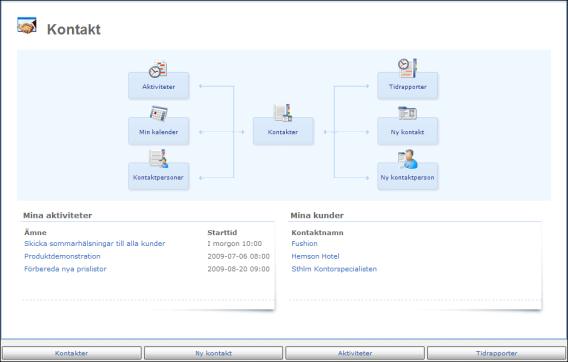Open the Ny kontaktperson flowchart box
Screen dimensions: 568x362
coord(408,176)
